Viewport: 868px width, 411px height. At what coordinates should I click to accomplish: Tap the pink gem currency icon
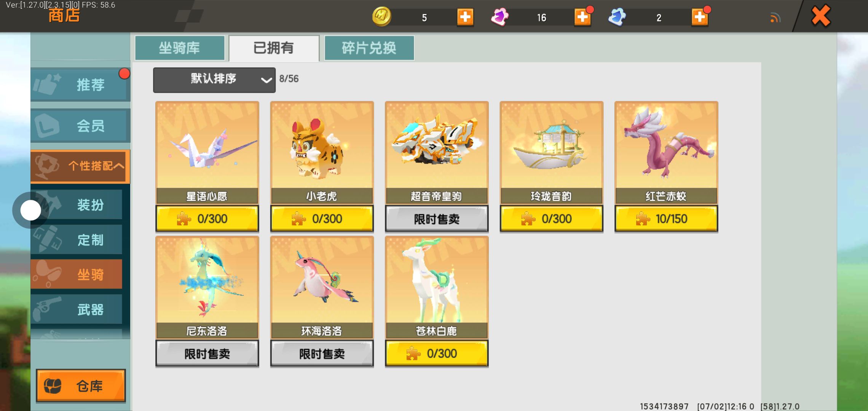(x=499, y=17)
